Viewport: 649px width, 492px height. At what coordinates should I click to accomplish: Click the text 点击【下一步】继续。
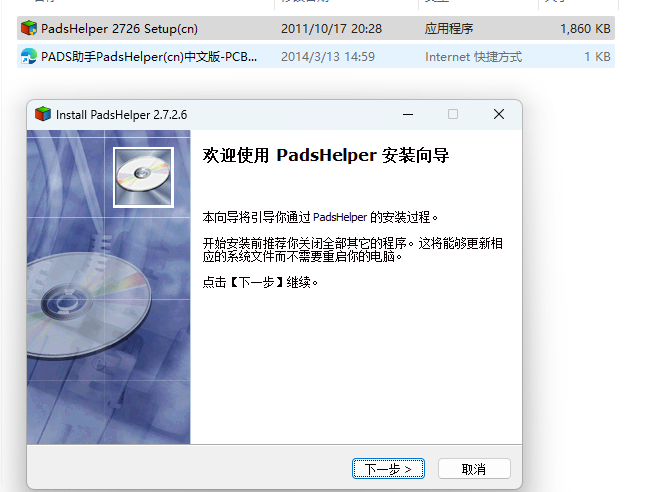[x=260, y=283]
